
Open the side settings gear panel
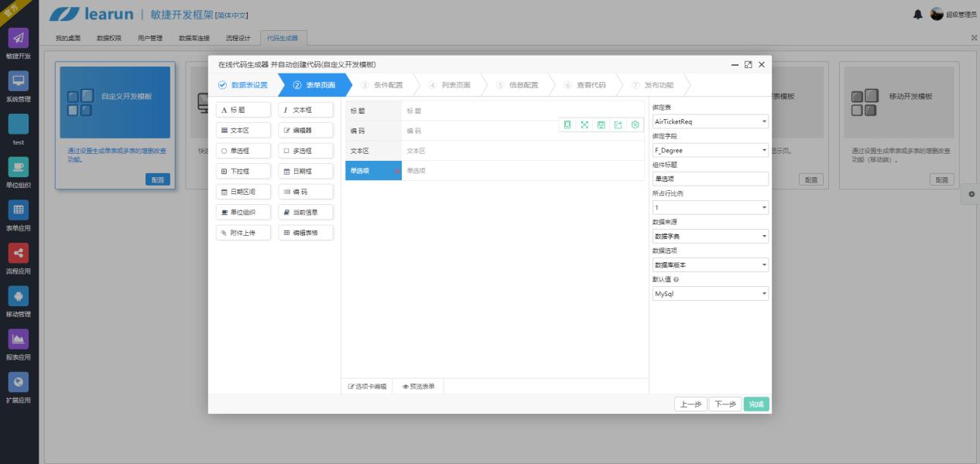pos(971,193)
